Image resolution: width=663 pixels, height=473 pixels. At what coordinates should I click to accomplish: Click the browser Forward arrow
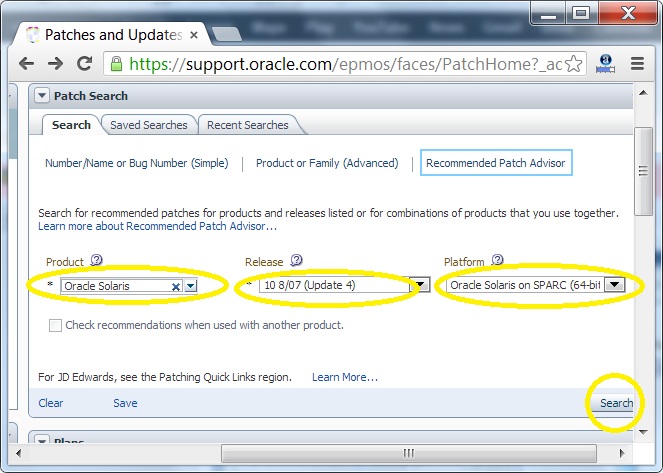(55, 64)
